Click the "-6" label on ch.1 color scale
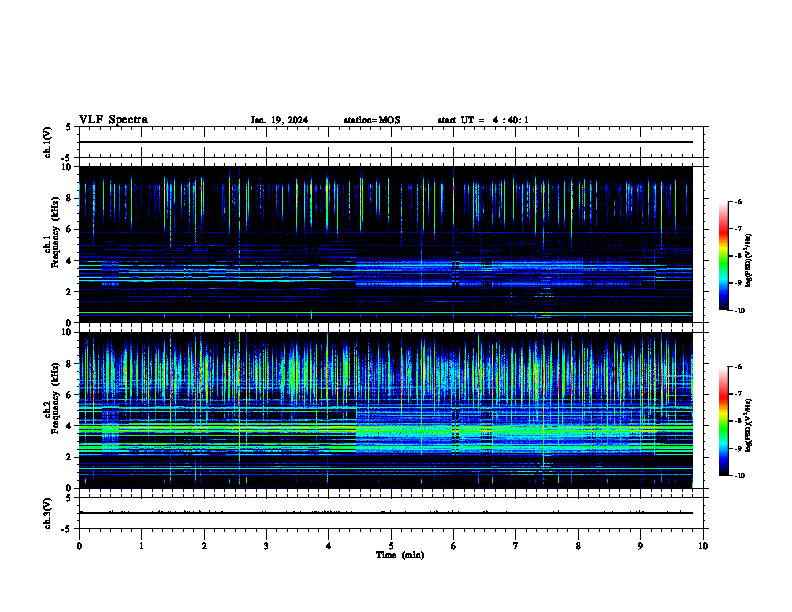This screenshot has height=612, width=792. (x=738, y=202)
